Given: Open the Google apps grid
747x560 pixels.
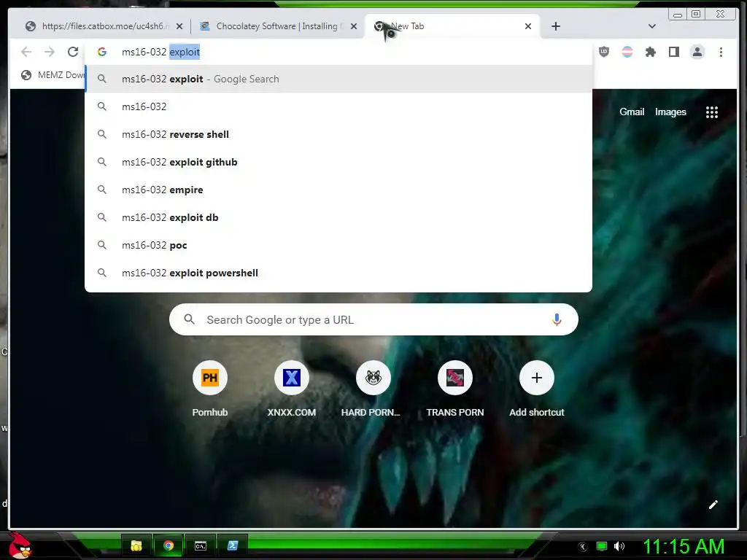Looking at the screenshot, I should tap(712, 112).
